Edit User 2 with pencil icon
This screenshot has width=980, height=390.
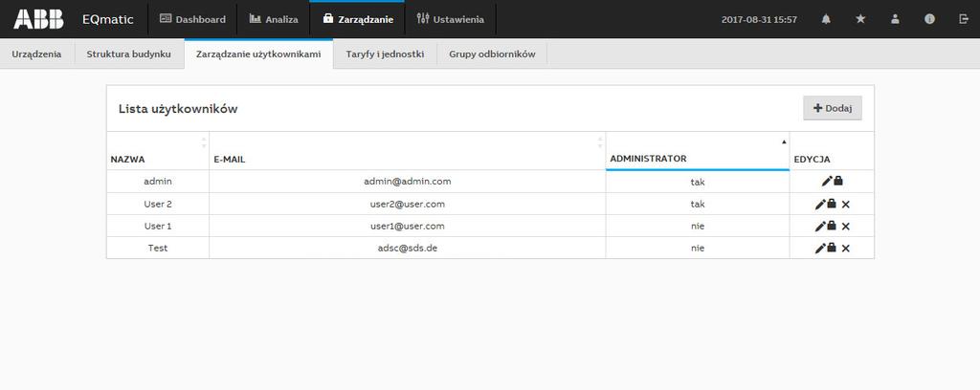click(820, 204)
